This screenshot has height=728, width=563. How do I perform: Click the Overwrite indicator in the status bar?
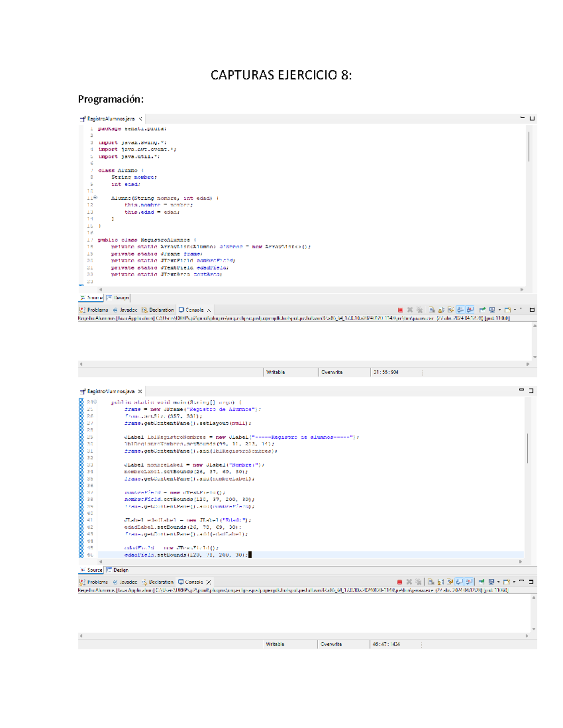[333, 372]
